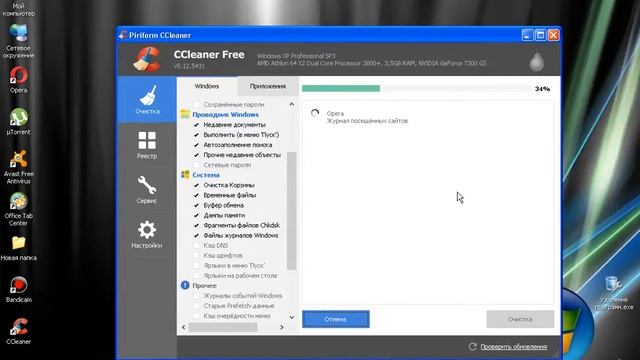
Task: Open Мой компьютер desktop icon
Action: coord(18,10)
